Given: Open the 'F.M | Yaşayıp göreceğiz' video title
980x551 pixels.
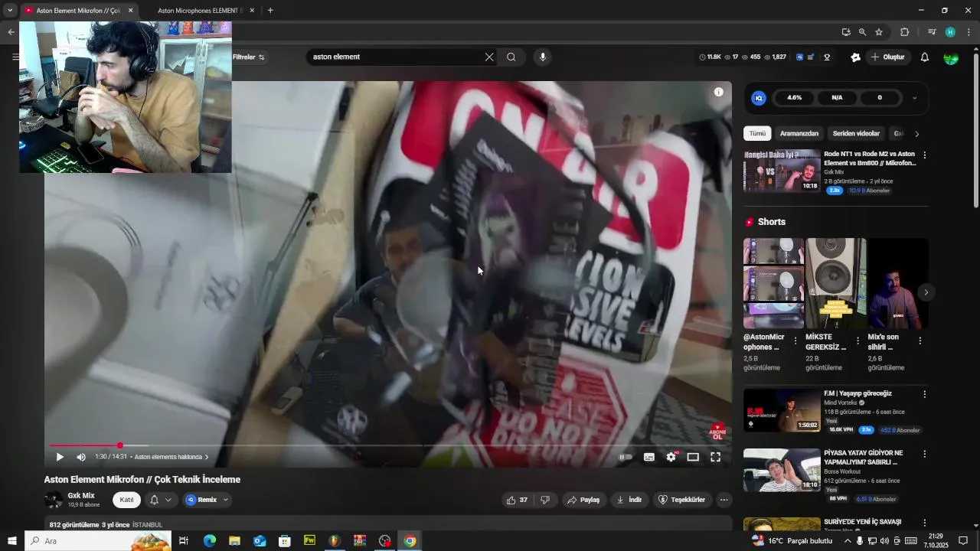Looking at the screenshot, I should [857, 393].
